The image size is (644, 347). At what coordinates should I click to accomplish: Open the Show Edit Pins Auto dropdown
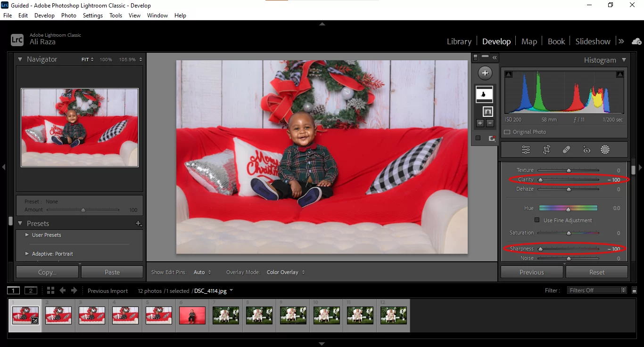[202, 272]
